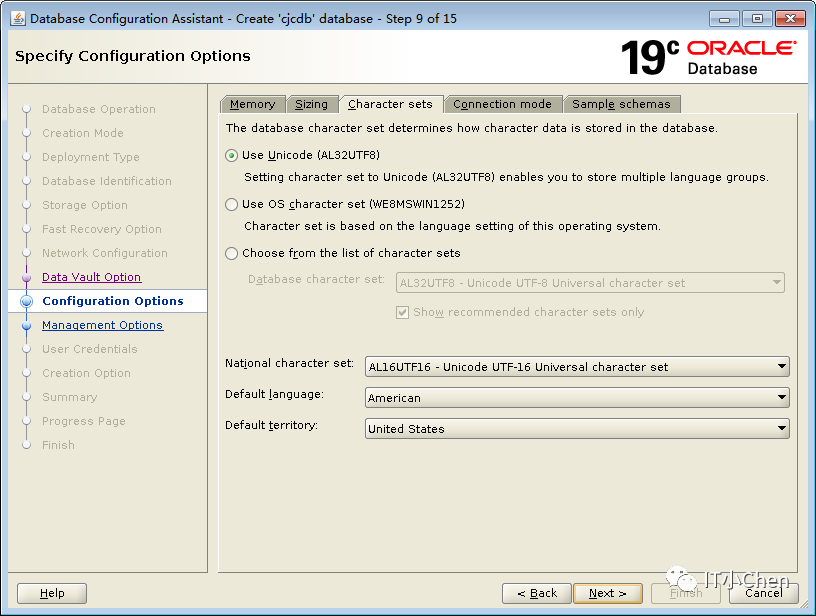This screenshot has height=616, width=816.
Task: Click the Deployment Type step
Action: pos(91,157)
